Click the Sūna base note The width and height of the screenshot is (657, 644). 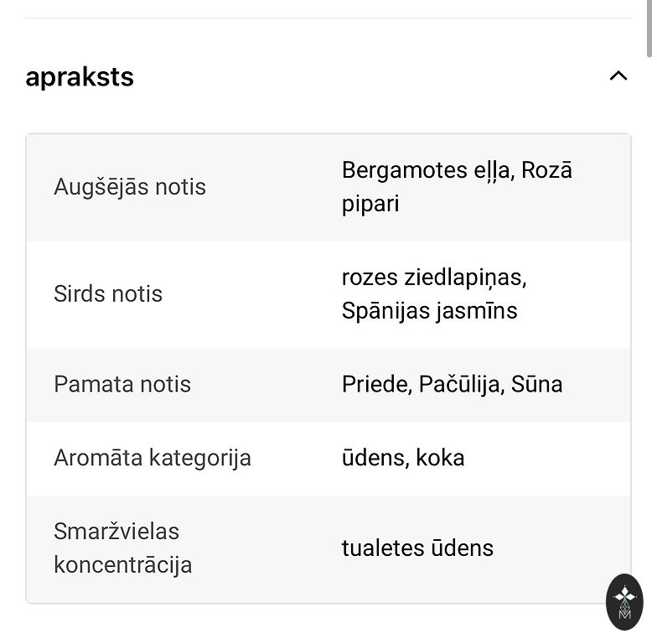click(536, 385)
